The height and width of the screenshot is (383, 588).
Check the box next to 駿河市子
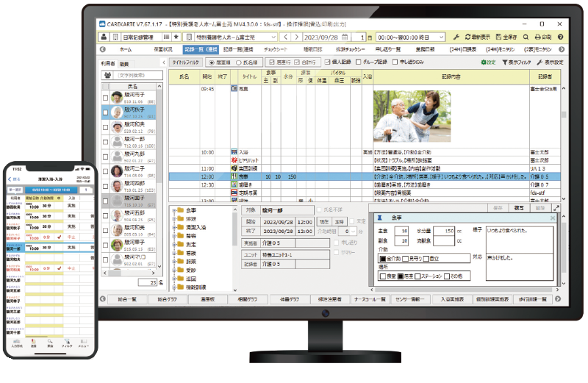[x=106, y=98]
